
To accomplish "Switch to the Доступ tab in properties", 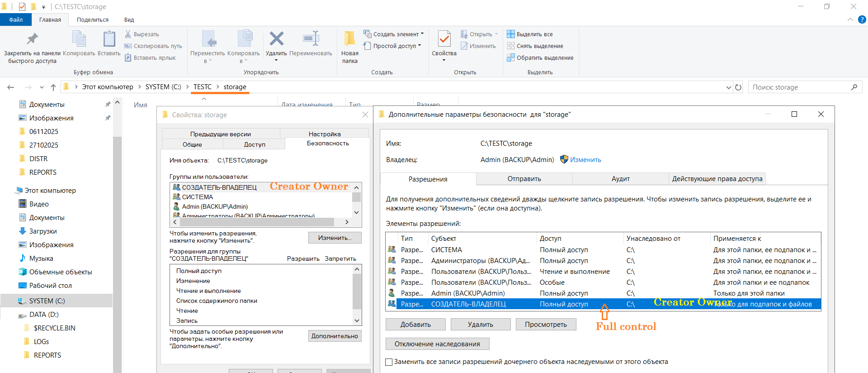I will click(255, 144).
